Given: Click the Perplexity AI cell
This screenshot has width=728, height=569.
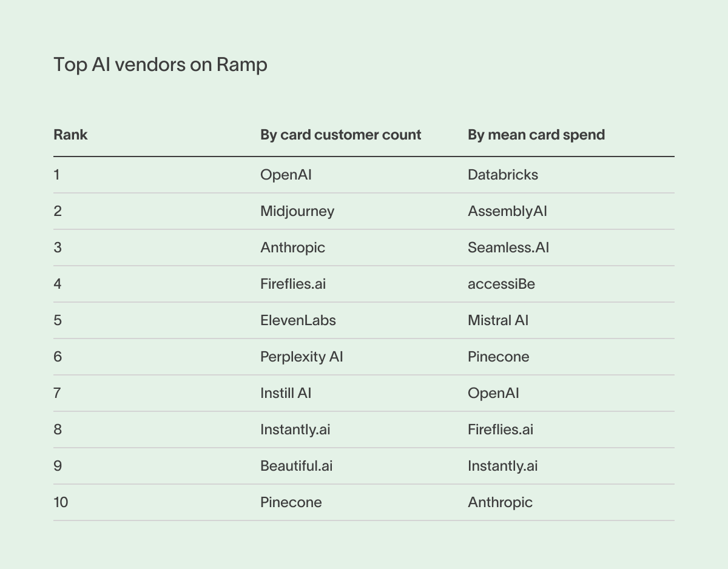Looking at the screenshot, I should [x=302, y=357].
